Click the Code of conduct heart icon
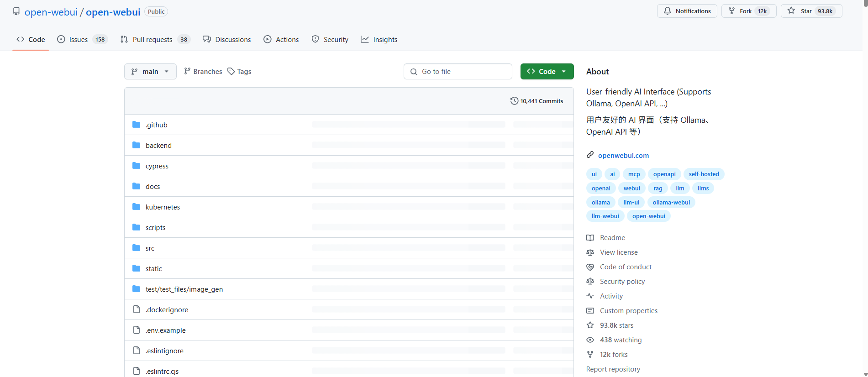868x377 pixels. [x=590, y=267]
